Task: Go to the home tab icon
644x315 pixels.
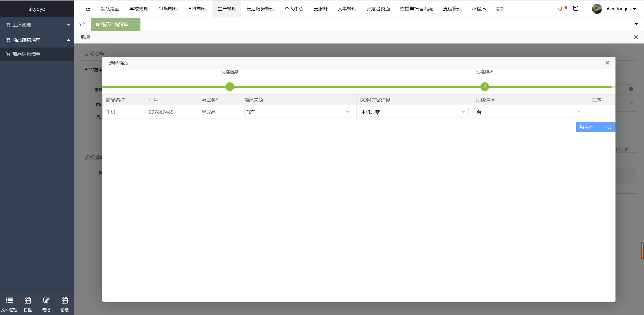Action: pos(82,24)
